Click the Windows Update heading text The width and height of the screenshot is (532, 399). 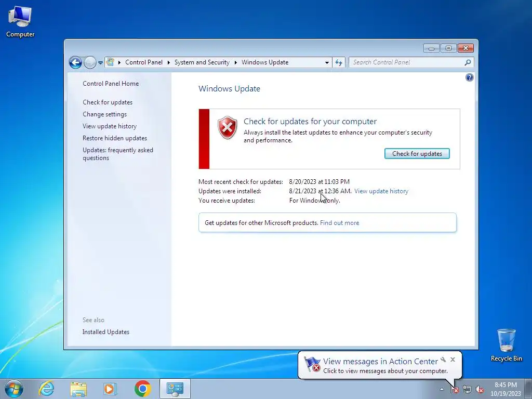tap(229, 88)
